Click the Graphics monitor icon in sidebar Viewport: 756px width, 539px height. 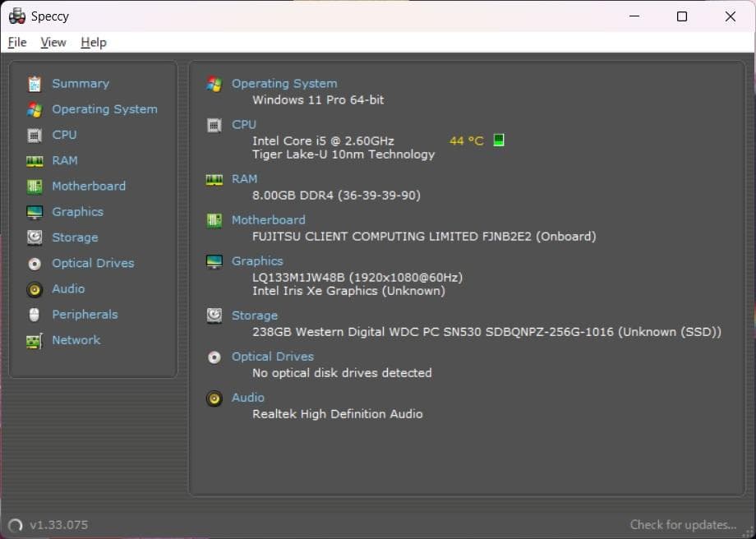(x=35, y=212)
